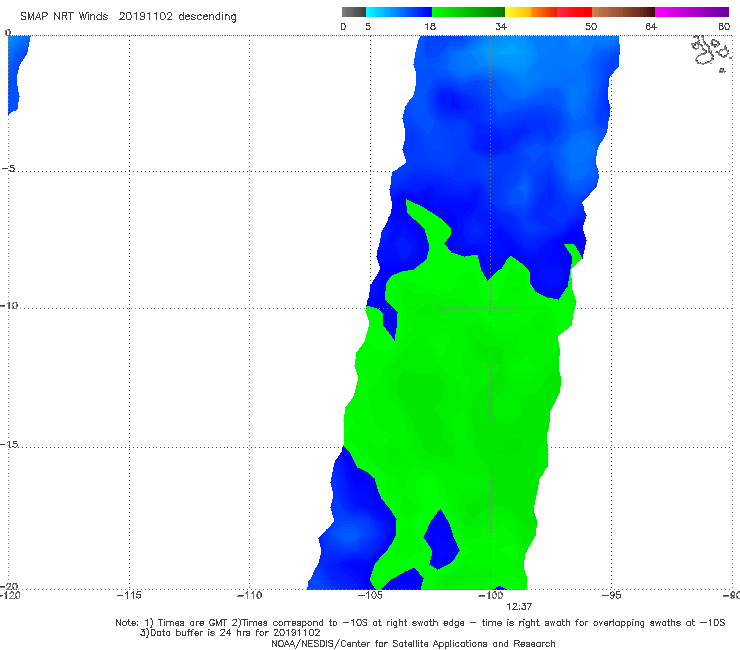Click the color bar label 18

tap(430, 26)
